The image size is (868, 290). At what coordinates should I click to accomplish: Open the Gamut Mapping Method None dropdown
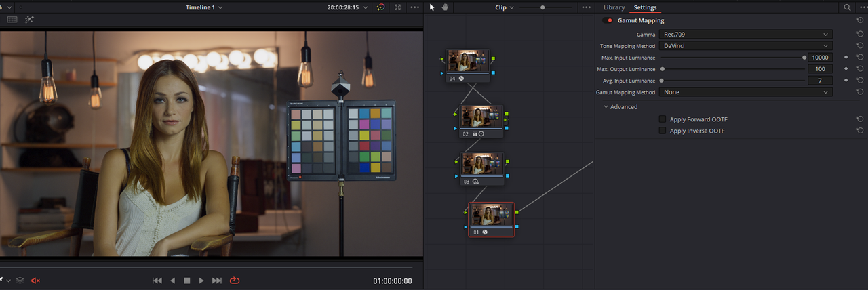[x=746, y=92]
